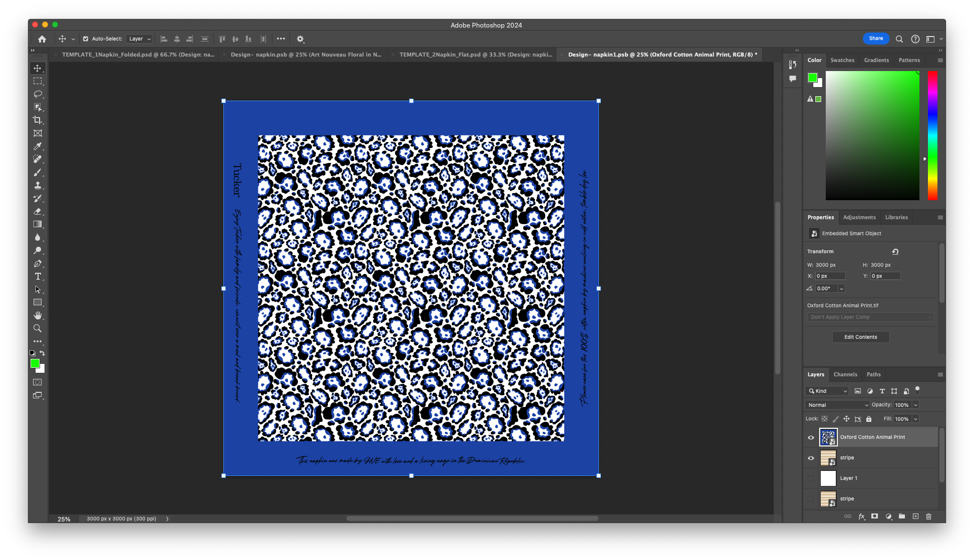Click the Edit Contents button
The width and height of the screenshot is (974, 560).
click(860, 337)
